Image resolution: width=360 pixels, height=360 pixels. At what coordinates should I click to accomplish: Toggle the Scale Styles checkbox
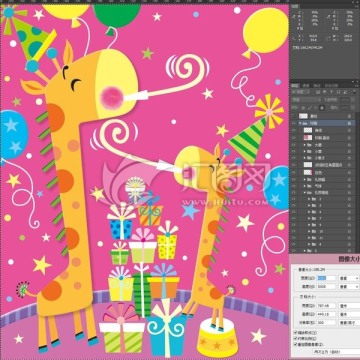pos(295,332)
